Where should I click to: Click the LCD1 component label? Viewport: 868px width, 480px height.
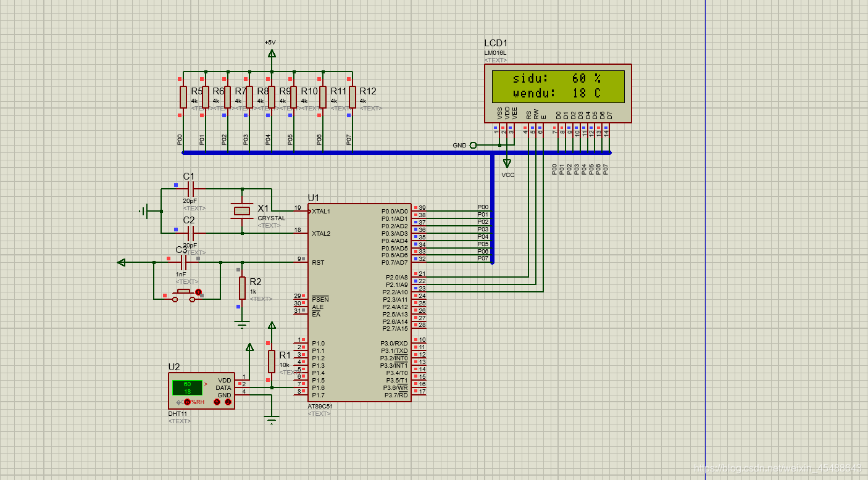tap(496, 43)
